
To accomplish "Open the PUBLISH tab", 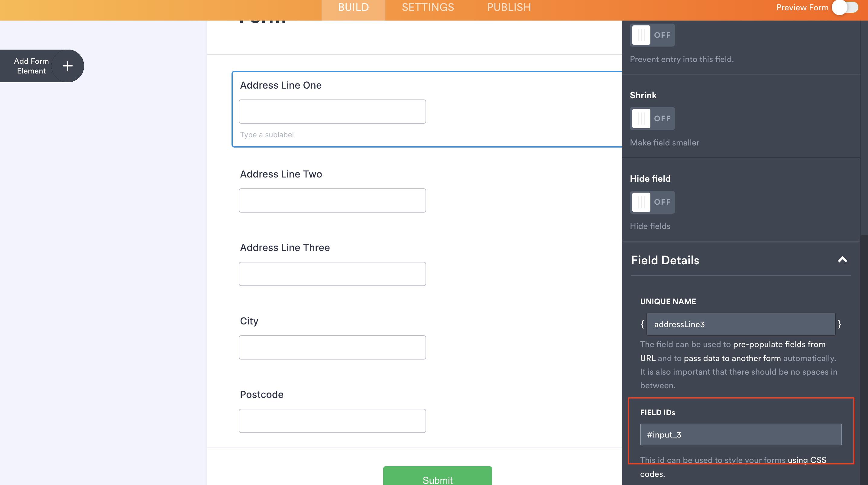I will (x=509, y=7).
